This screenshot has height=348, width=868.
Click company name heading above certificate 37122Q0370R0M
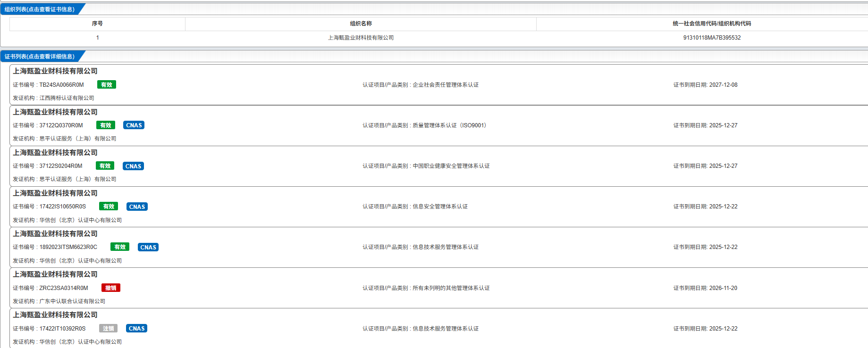pyautogui.click(x=55, y=112)
